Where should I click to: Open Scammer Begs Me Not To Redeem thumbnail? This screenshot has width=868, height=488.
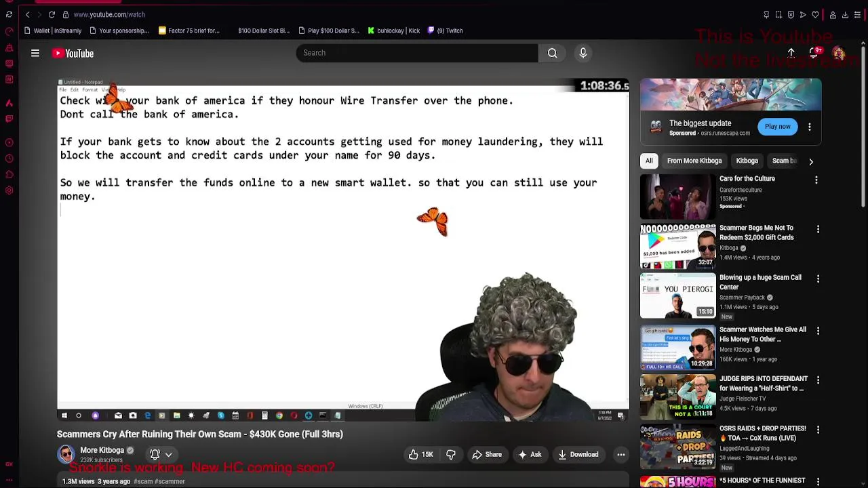[x=677, y=247]
